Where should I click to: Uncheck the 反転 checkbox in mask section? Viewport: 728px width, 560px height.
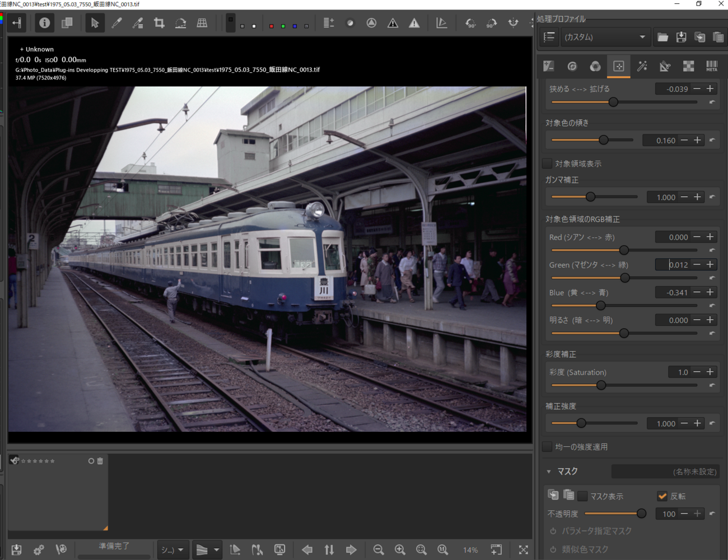pyautogui.click(x=662, y=496)
